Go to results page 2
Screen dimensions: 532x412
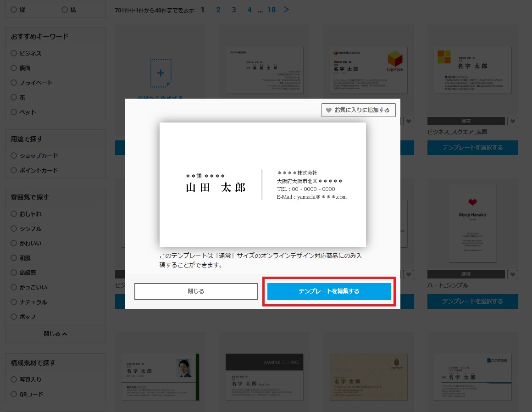[x=218, y=10]
